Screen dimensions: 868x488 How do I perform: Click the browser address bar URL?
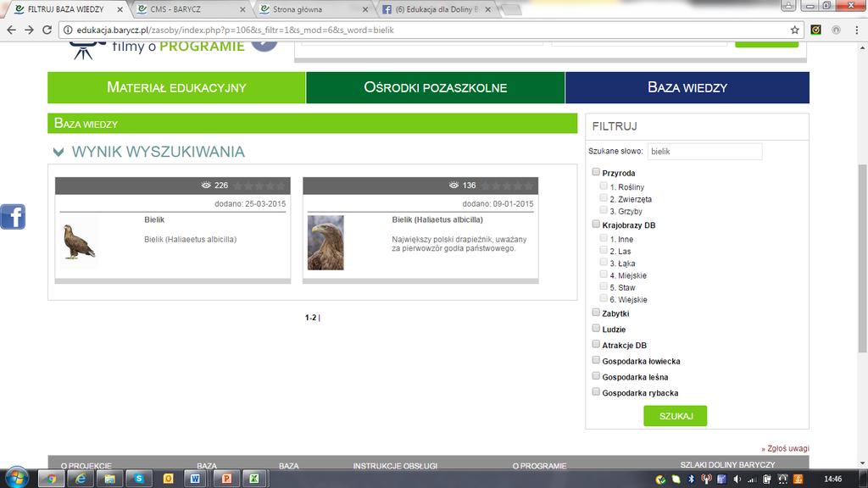pos(236,30)
